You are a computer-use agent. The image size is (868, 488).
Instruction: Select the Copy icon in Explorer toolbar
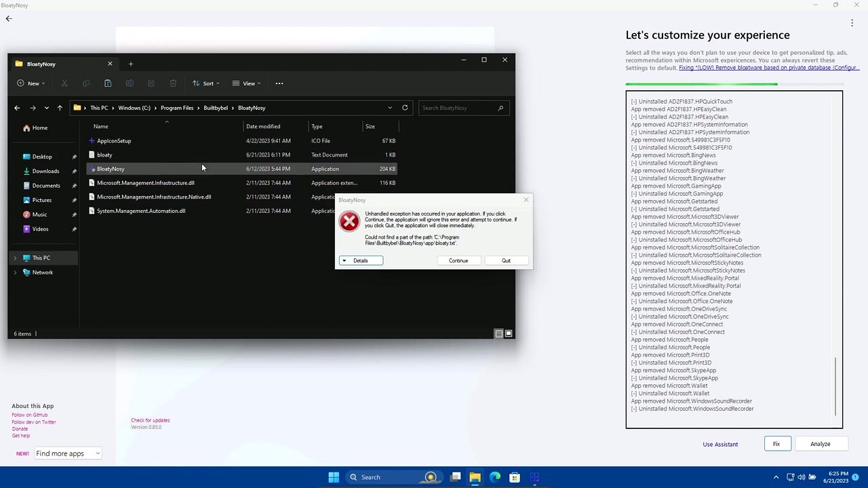tap(86, 83)
